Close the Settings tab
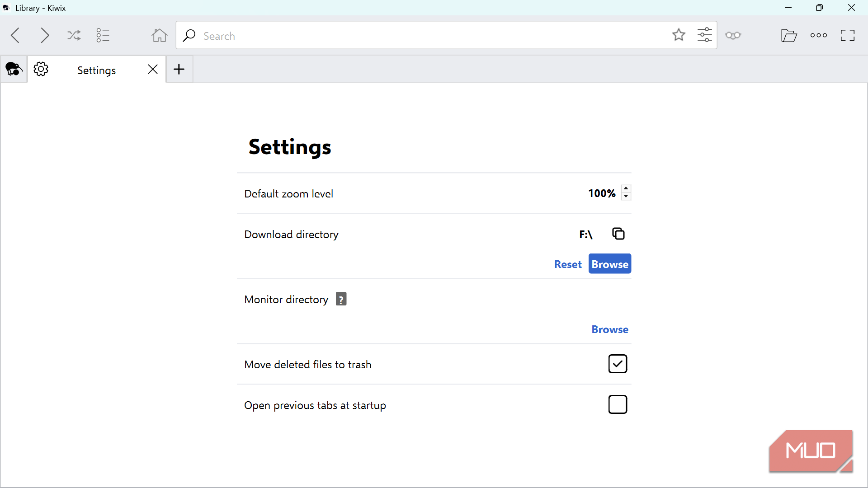Screen dimensions: 868x488 pyautogui.click(x=153, y=69)
